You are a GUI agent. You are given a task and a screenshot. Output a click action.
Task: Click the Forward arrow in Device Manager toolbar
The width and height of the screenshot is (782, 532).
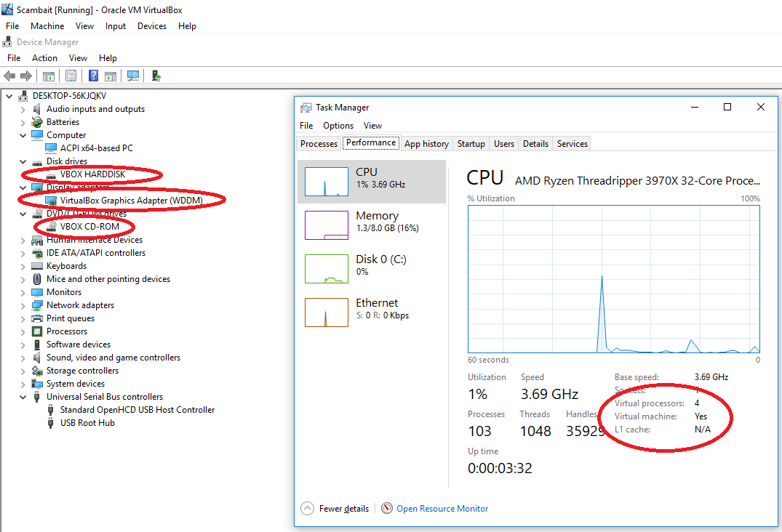(x=26, y=76)
